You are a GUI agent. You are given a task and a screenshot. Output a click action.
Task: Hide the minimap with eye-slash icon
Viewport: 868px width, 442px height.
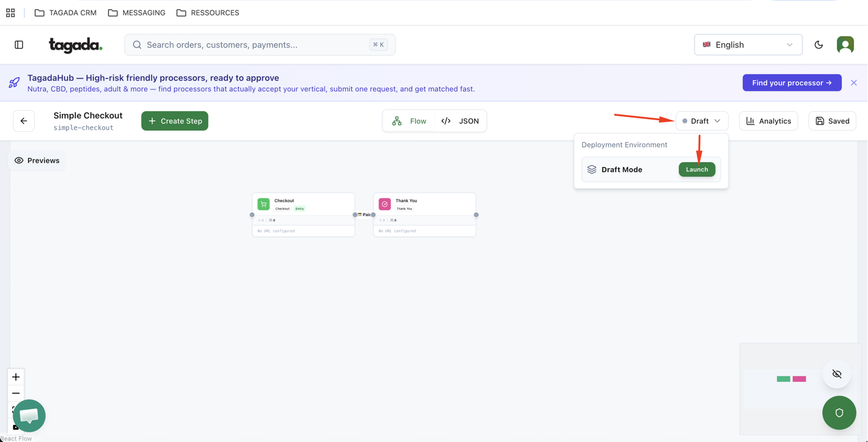[836, 374]
